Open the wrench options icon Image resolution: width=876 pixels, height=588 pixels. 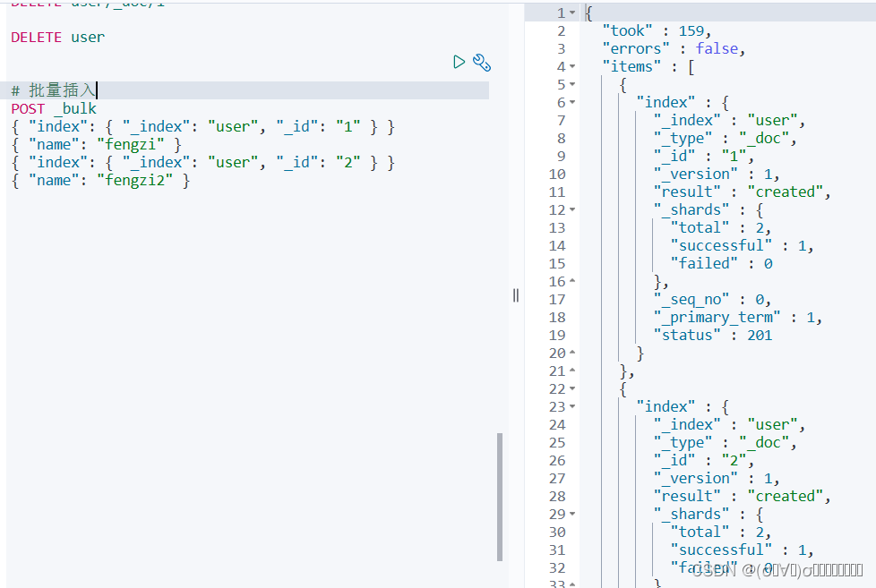[482, 63]
